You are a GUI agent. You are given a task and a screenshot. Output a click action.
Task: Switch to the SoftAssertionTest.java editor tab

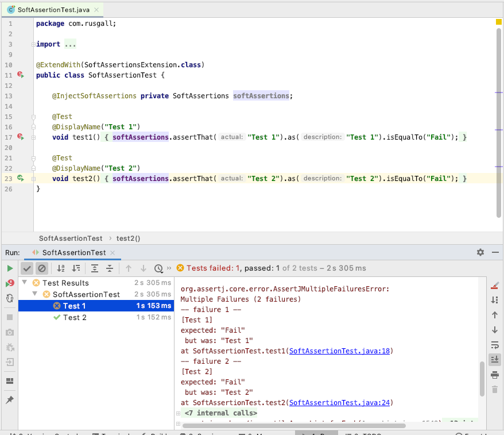[x=52, y=9]
